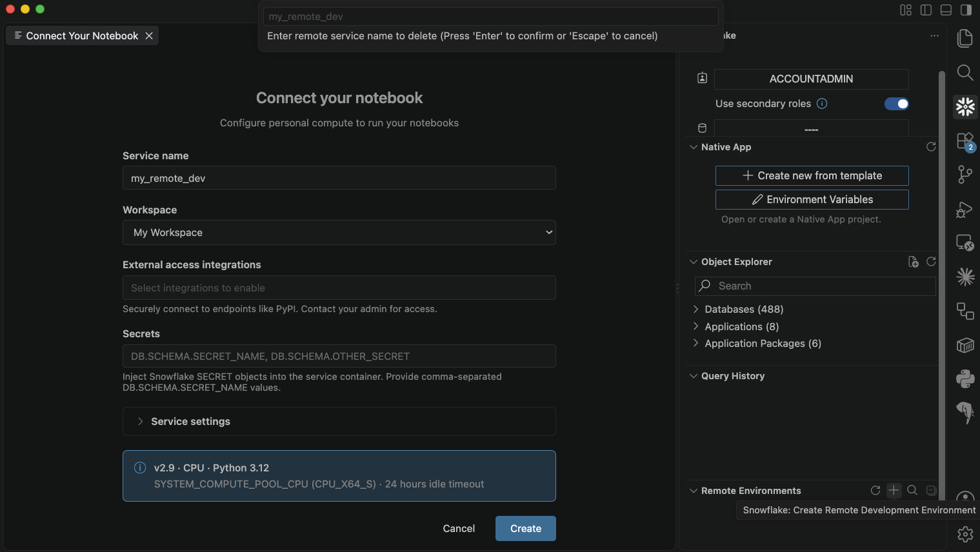Open the Search view in the activity bar
The height and width of the screenshot is (552, 980).
point(965,72)
